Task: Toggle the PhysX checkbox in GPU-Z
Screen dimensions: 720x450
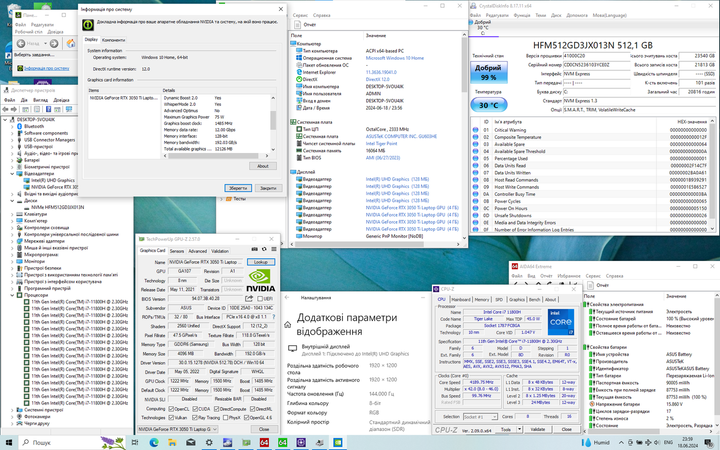Action: coord(225,418)
